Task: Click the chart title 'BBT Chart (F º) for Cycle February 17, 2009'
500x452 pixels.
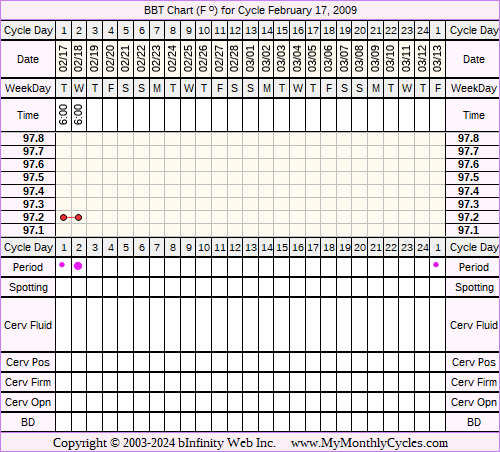Action: 250,10
